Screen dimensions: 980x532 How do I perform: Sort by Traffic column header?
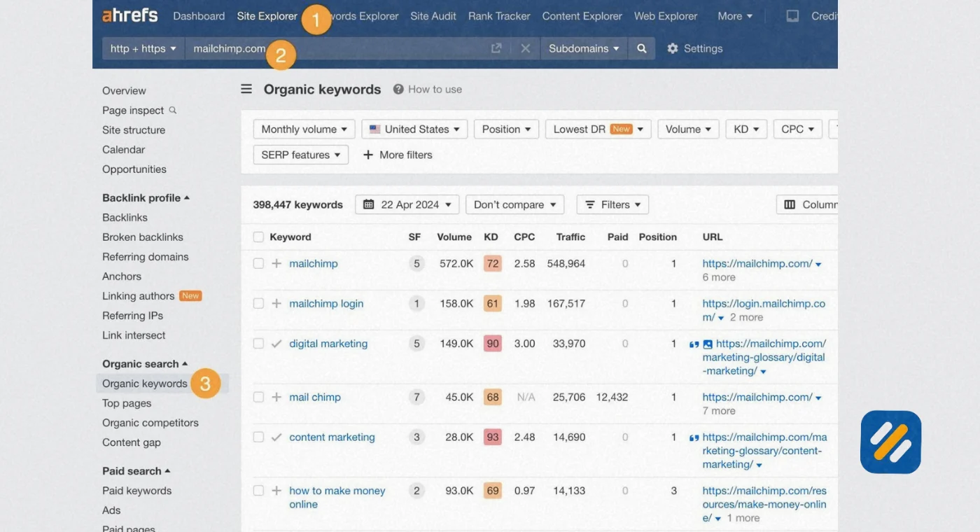click(570, 237)
